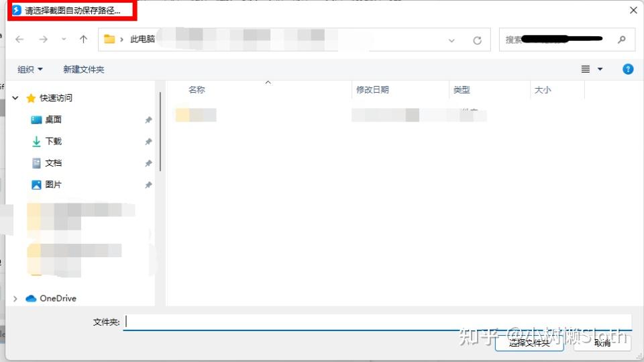644x362 pixels.
Task: Collapse the 快速访问 tree section
Action: click(15, 98)
